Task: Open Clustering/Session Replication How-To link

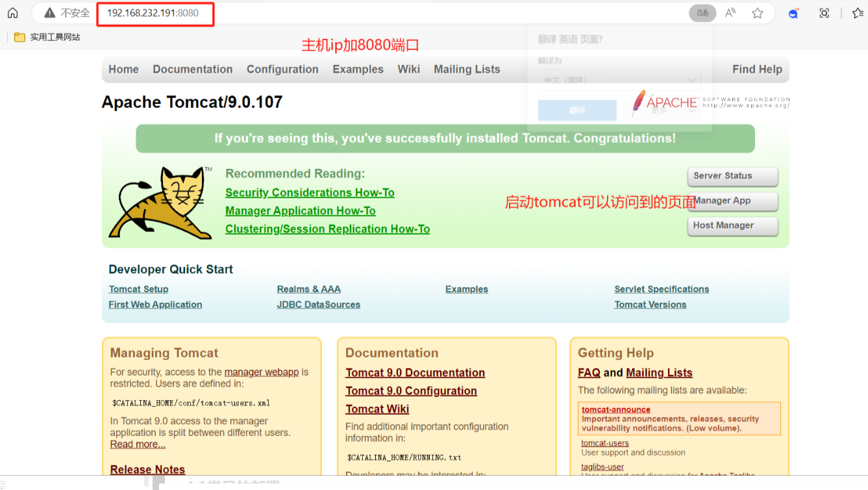Action: coord(328,229)
